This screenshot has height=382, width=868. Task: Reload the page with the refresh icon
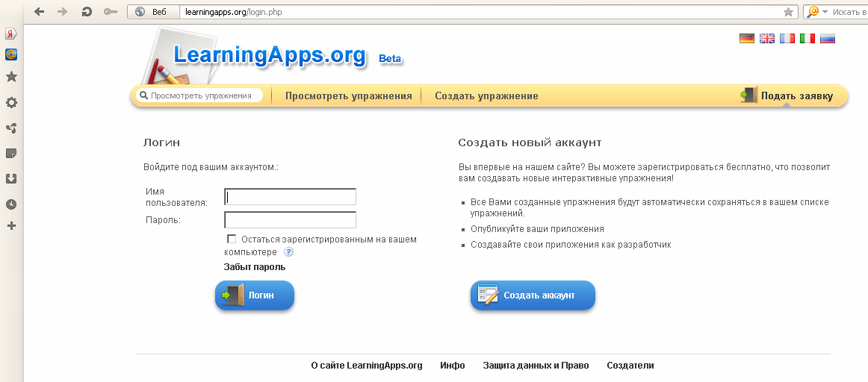pyautogui.click(x=87, y=11)
